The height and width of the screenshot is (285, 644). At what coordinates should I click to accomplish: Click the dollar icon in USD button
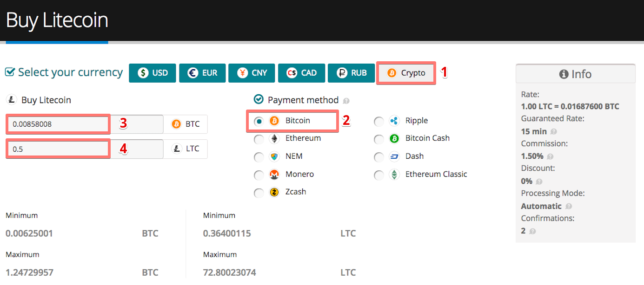(x=144, y=73)
